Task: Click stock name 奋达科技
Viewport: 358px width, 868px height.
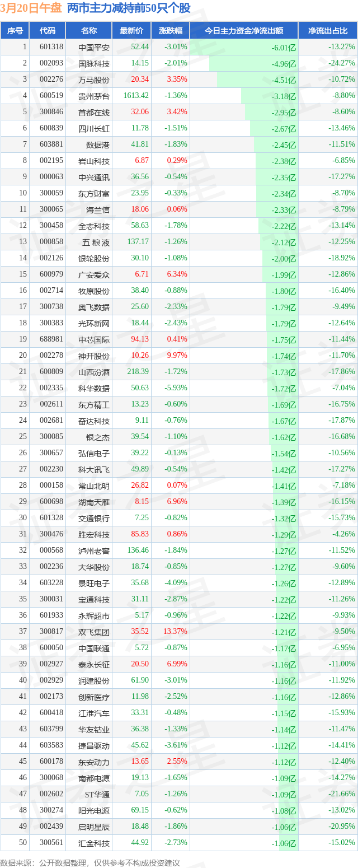Action: (95, 421)
